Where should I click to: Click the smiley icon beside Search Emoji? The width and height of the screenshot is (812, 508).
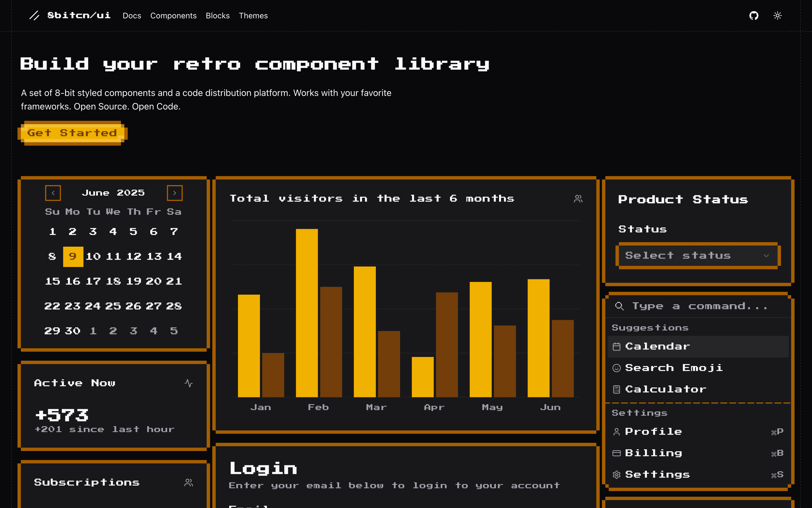pyautogui.click(x=616, y=368)
